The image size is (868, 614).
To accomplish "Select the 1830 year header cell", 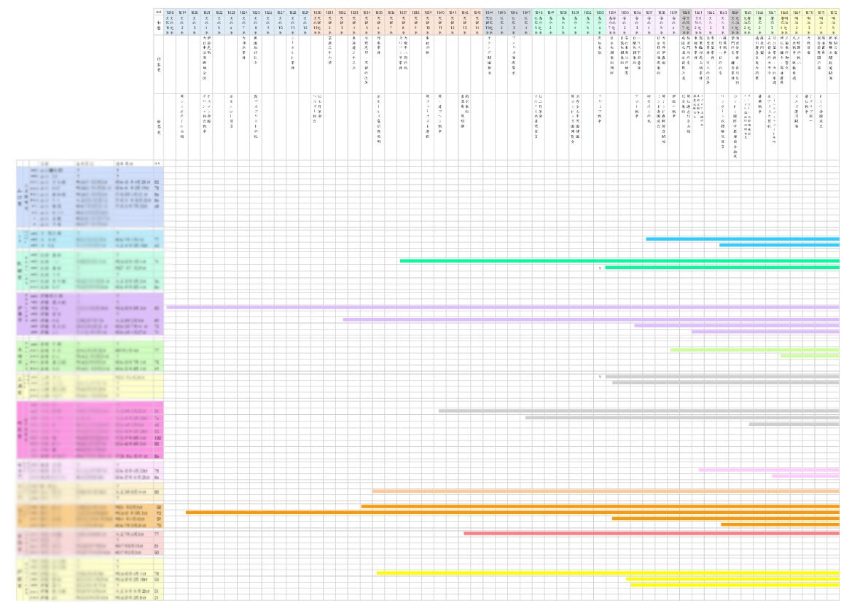I will pos(316,12).
